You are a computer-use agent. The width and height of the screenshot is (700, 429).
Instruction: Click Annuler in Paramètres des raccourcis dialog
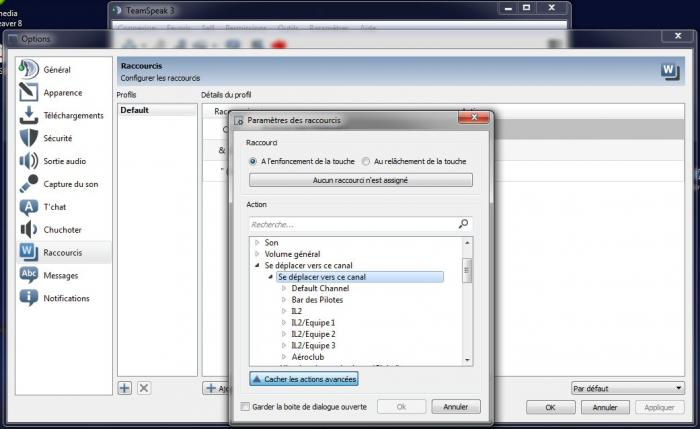click(456, 407)
